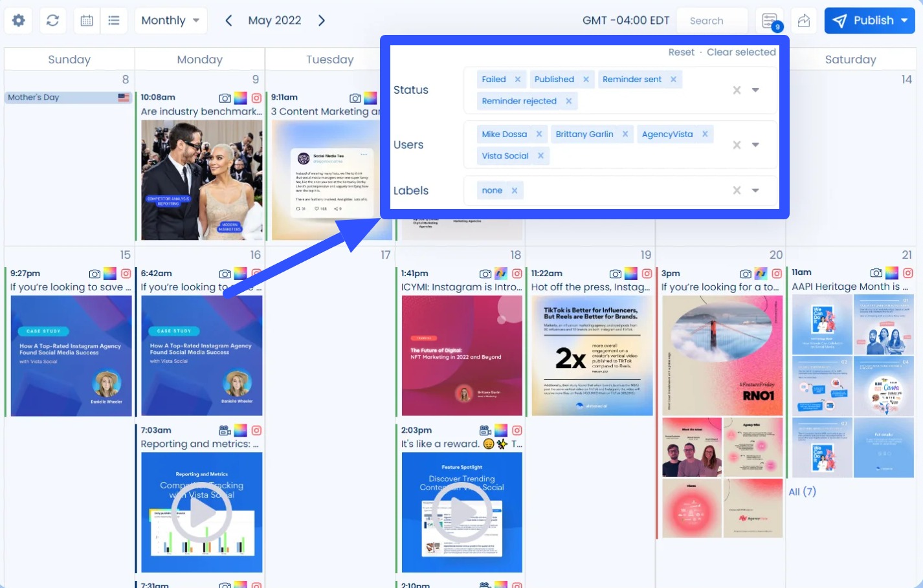Remove the none label filter chip
Screen dimensions: 923x588
(514, 190)
